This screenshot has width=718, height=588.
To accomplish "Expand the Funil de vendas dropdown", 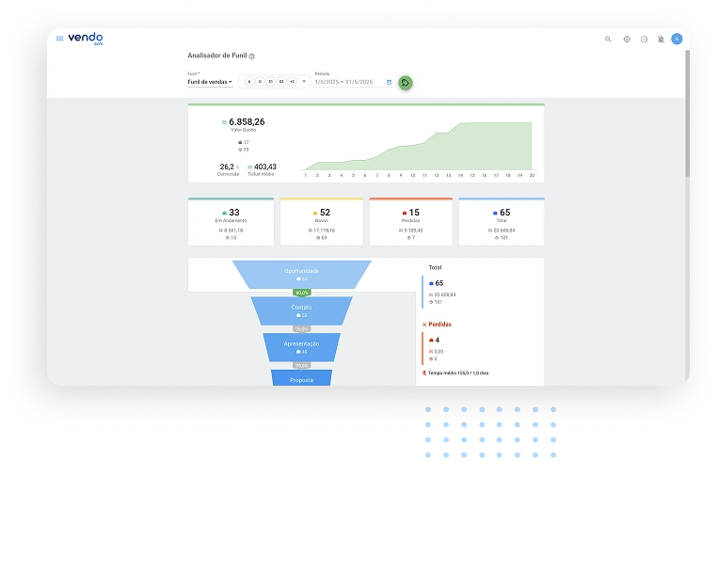I will [x=210, y=82].
